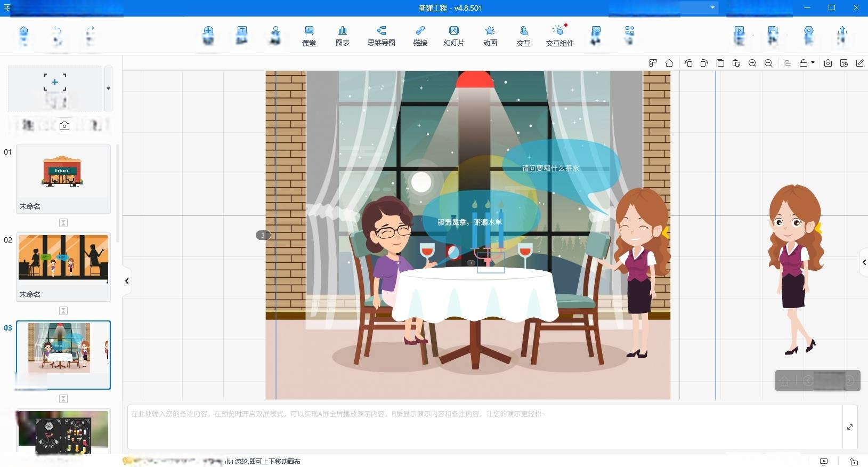Insert a link with 链接
This screenshot has width=868, height=467.
[420, 36]
